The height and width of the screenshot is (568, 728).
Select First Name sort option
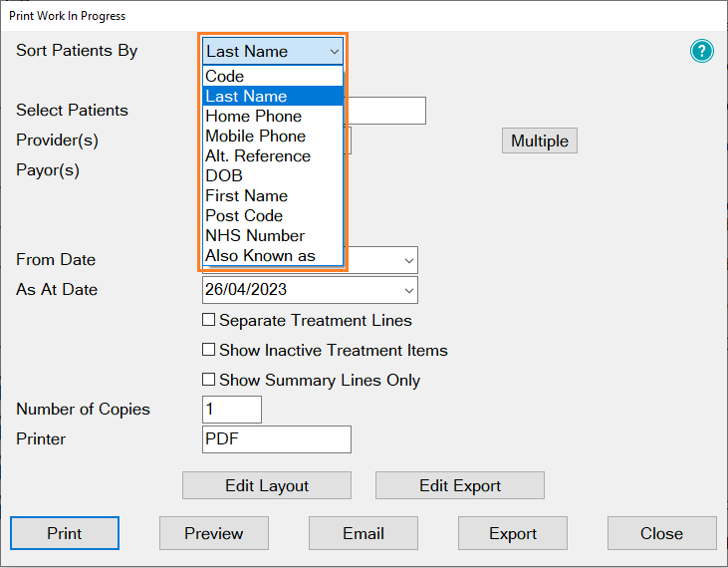[x=273, y=196]
